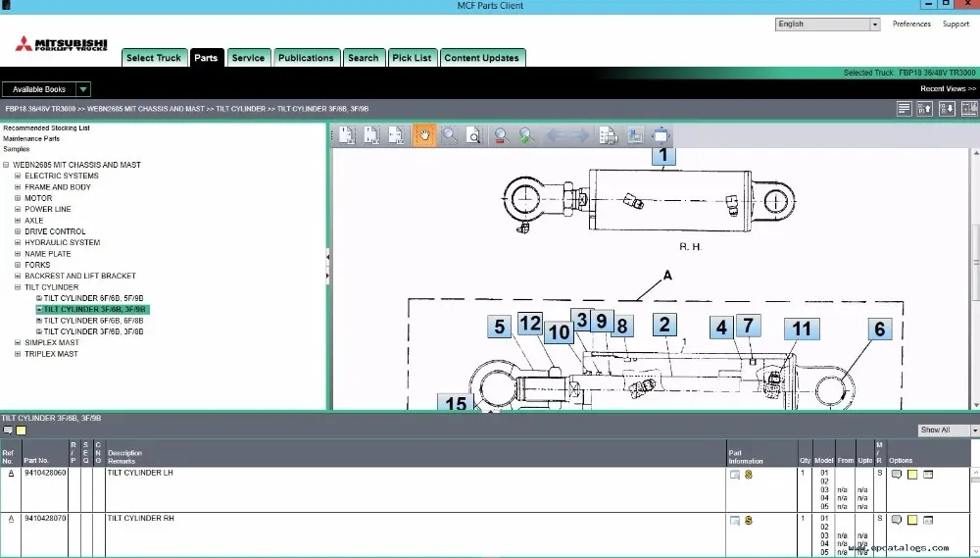Click callout number 6 on the diagram

point(879,330)
